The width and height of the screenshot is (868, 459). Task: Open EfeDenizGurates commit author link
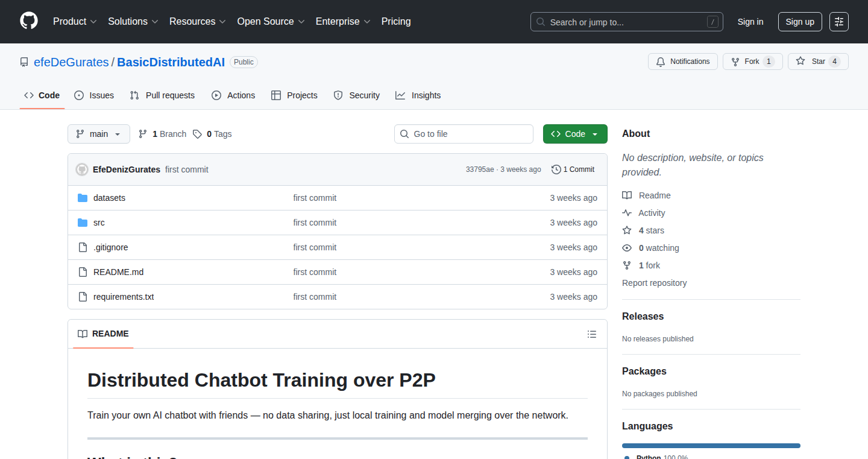tap(127, 169)
